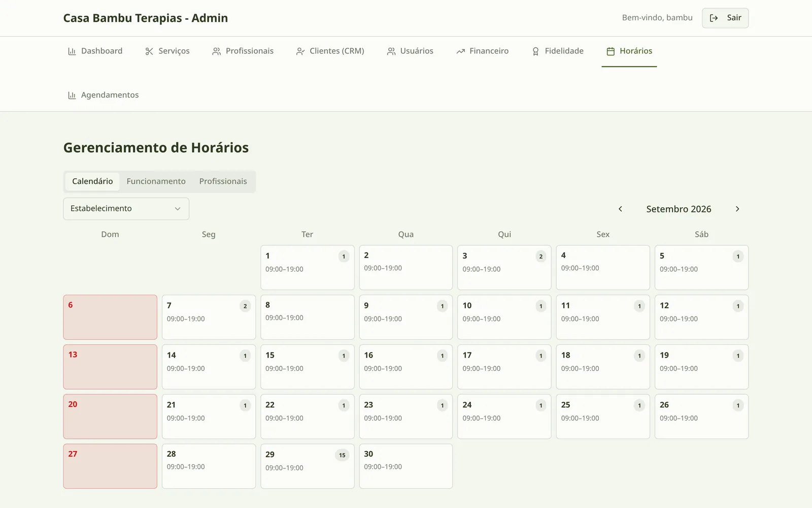812x508 pixels.
Task: Open day 2 calendar cell
Action: click(x=406, y=268)
